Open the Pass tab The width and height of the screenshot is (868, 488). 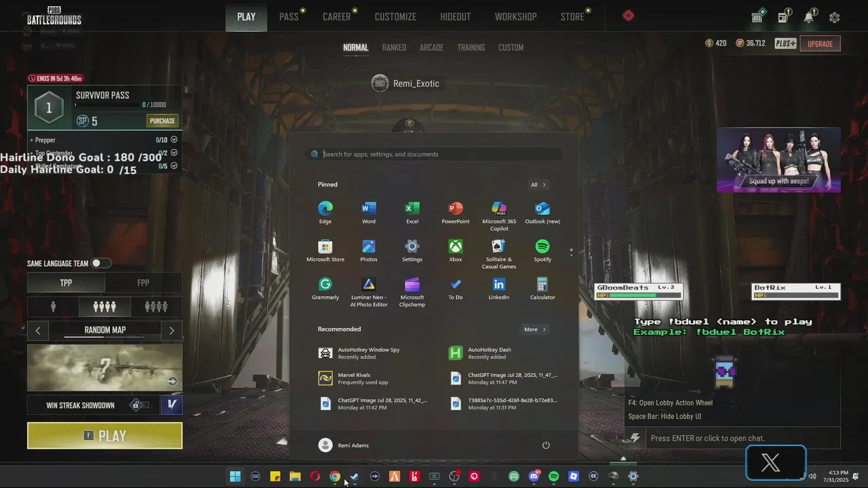click(289, 17)
